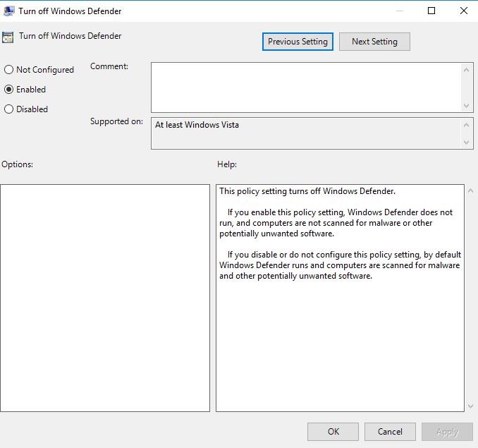The height and width of the screenshot is (448, 478).
Task: Click the Supported on scroll up arrow
Action: point(466,125)
